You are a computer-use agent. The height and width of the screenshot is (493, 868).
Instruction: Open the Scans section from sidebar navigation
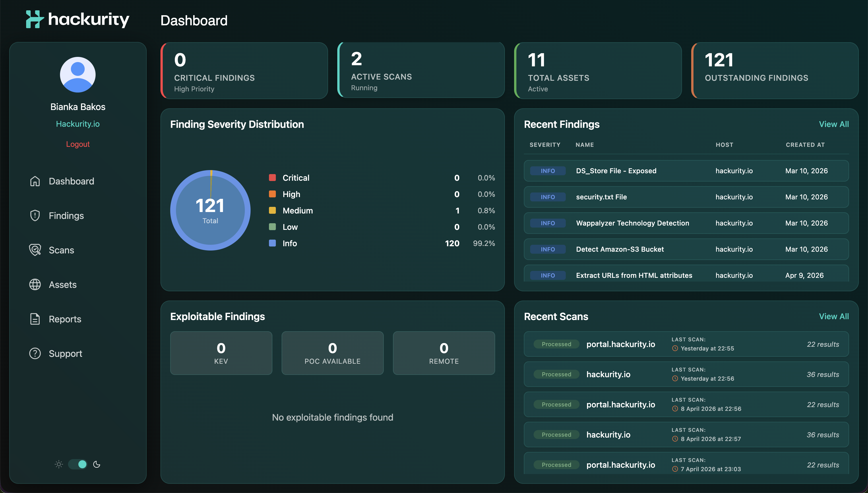click(x=61, y=250)
